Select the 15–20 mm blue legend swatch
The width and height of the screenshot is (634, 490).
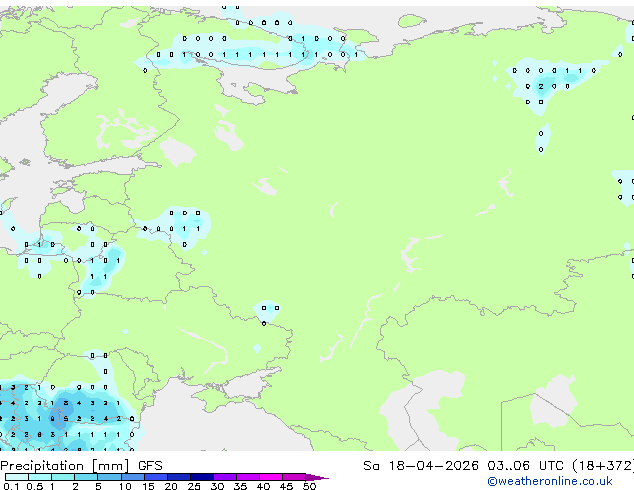coord(156,477)
